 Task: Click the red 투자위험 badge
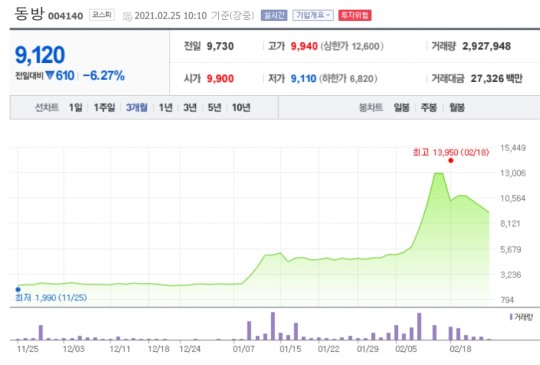point(355,15)
